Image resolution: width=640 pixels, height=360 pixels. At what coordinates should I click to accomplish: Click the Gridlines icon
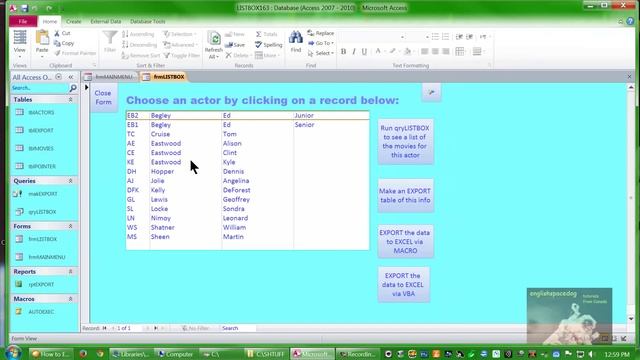(460, 51)
